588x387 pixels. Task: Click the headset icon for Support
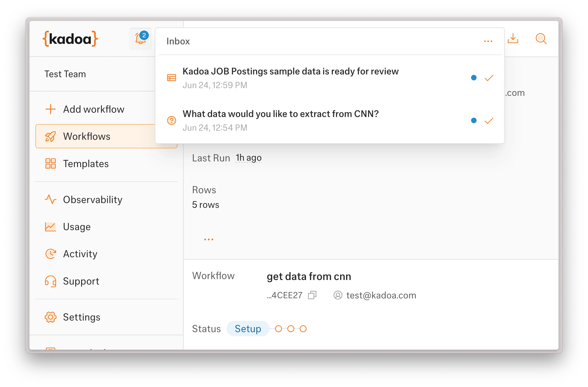[x=51, y=281]
